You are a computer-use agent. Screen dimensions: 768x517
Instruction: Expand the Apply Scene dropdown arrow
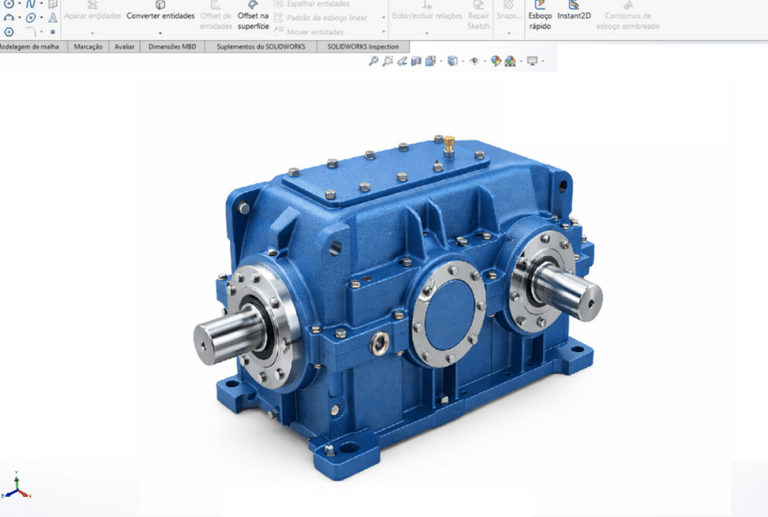tap(521, 61)
